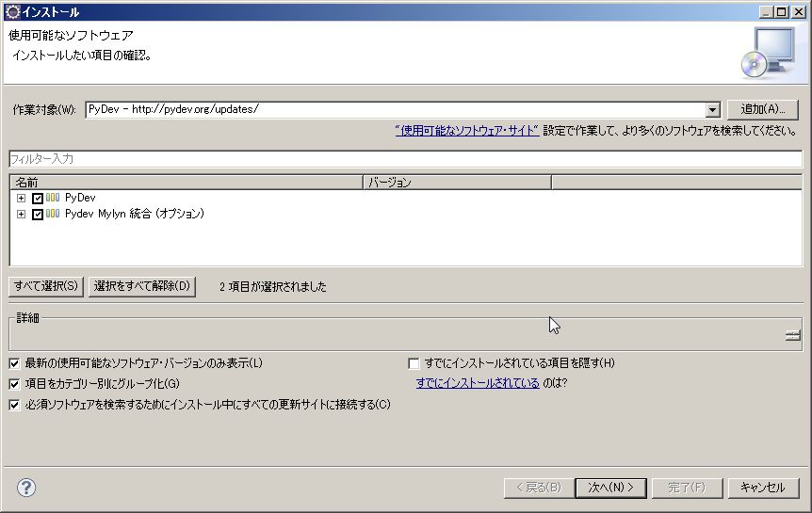Toggle 最新の使用可能なソフトウェア・バージョンのみ表示 checkbox

pyautogui.click(x=14, y=363)
